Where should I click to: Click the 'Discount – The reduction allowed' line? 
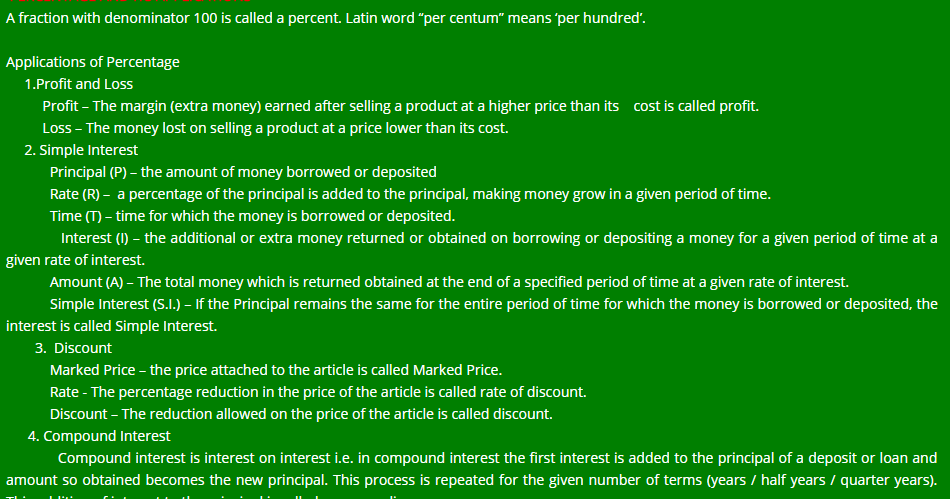tap(301, 414)
